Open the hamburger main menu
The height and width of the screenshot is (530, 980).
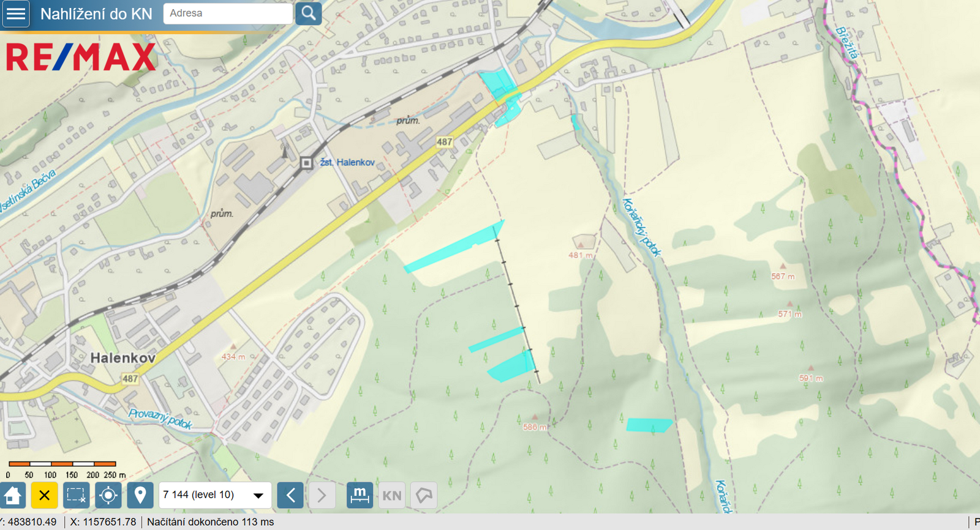[x=16, y=13]
